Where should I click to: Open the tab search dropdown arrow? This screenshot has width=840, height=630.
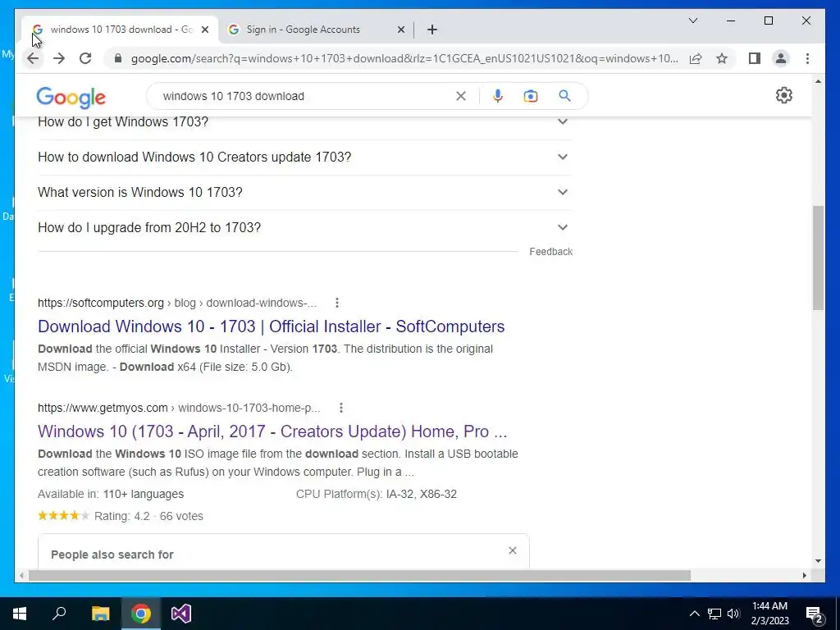coord(692,21)
